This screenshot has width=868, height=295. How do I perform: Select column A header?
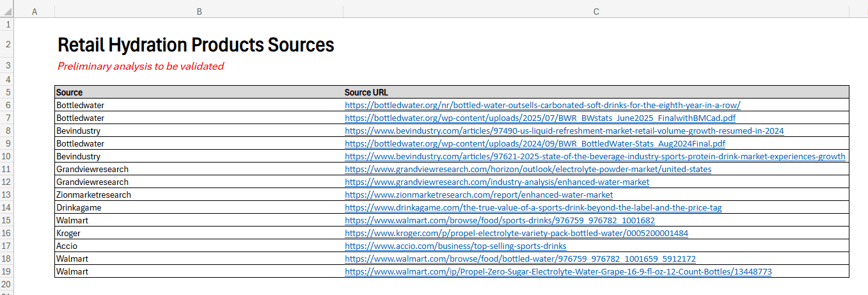coord(34,12)
